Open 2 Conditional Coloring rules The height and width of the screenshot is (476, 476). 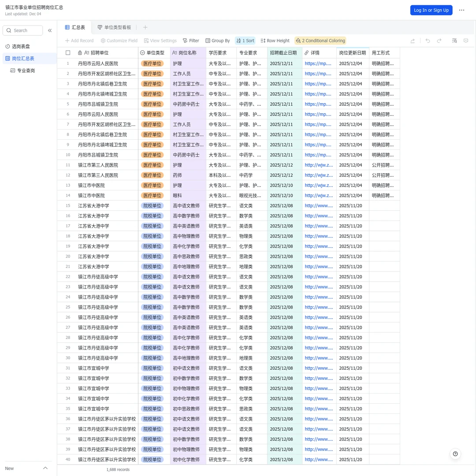pos(320,41)
